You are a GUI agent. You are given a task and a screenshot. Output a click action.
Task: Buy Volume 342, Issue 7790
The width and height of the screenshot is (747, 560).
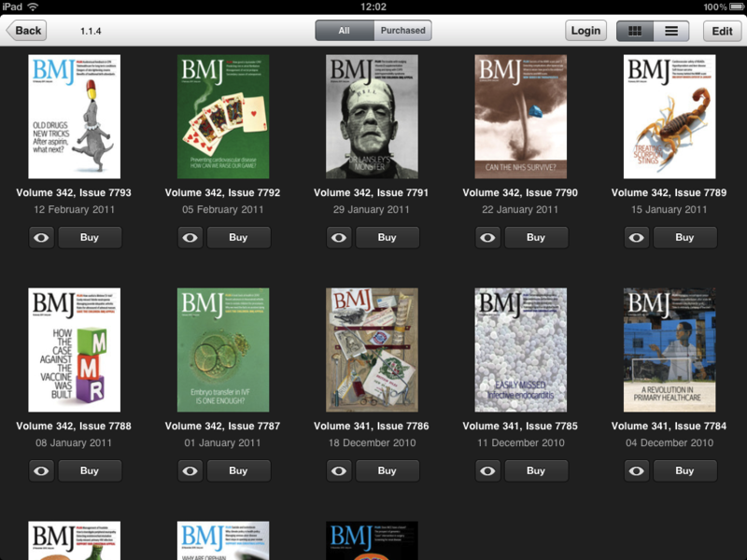(536, 237)
